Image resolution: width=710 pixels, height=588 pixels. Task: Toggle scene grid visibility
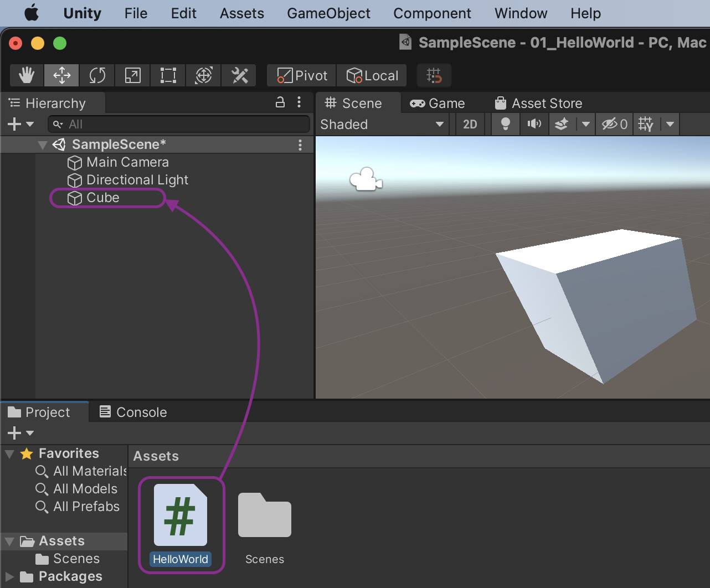(646, 124)
